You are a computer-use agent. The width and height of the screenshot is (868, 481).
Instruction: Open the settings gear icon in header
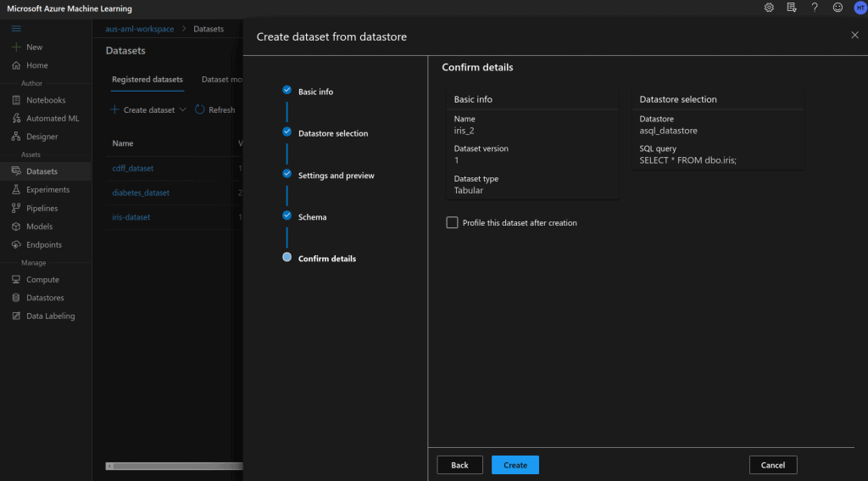(769, 8)
